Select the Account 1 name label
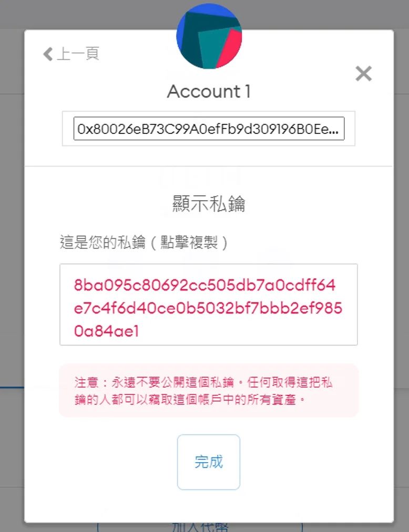Image resolution: width=409 pixels, height=532 pixels. (209, 91)
